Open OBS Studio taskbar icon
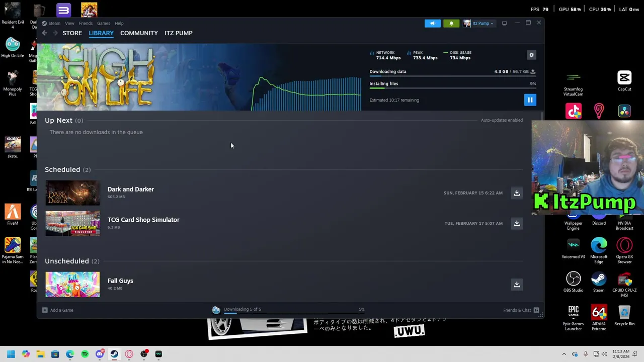 point(144,354)
